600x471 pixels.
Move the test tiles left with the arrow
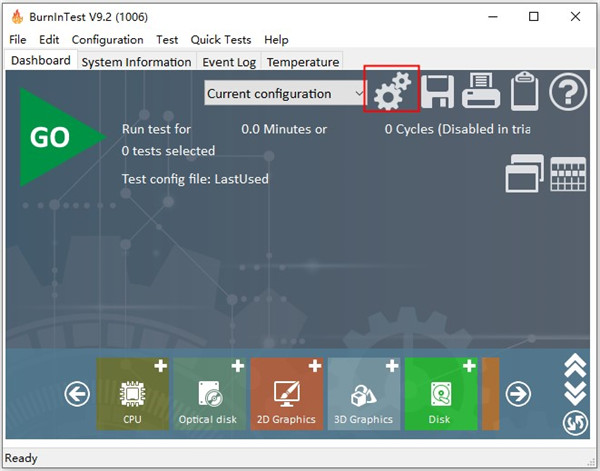pyautogui.click(x=77, y=394)
